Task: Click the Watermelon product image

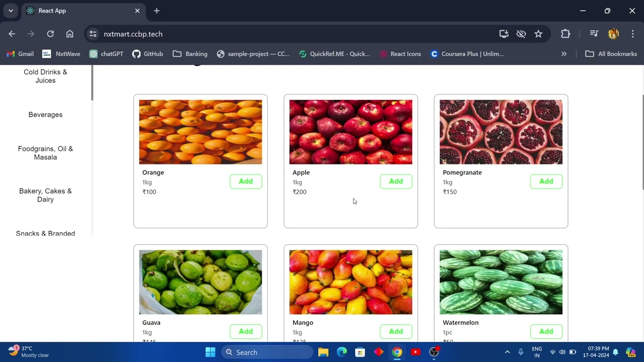Action: pyautogui.click(x=501, y=282)
